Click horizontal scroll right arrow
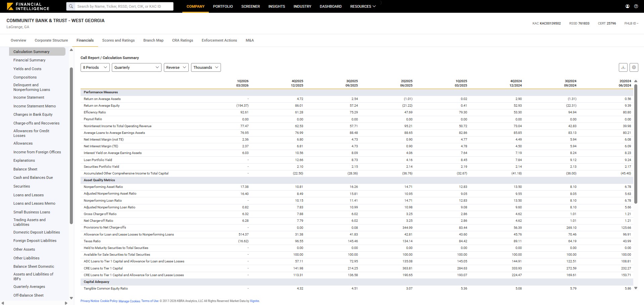 coord(66,303)
